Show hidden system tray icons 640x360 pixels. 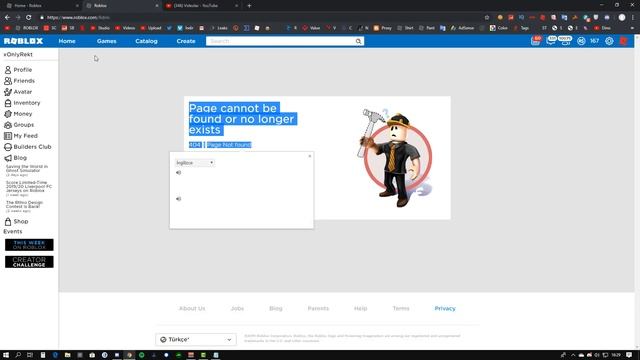click(573, 355)
